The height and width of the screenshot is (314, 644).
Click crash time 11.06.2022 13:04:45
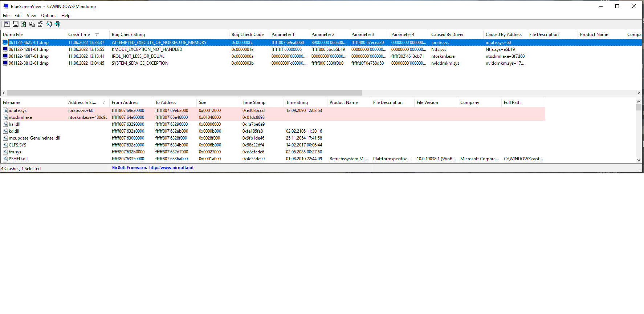point(86,63)
